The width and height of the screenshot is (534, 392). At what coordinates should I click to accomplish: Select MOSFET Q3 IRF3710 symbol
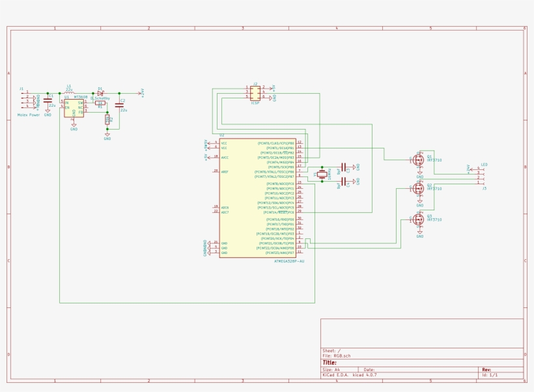(417, 218)
